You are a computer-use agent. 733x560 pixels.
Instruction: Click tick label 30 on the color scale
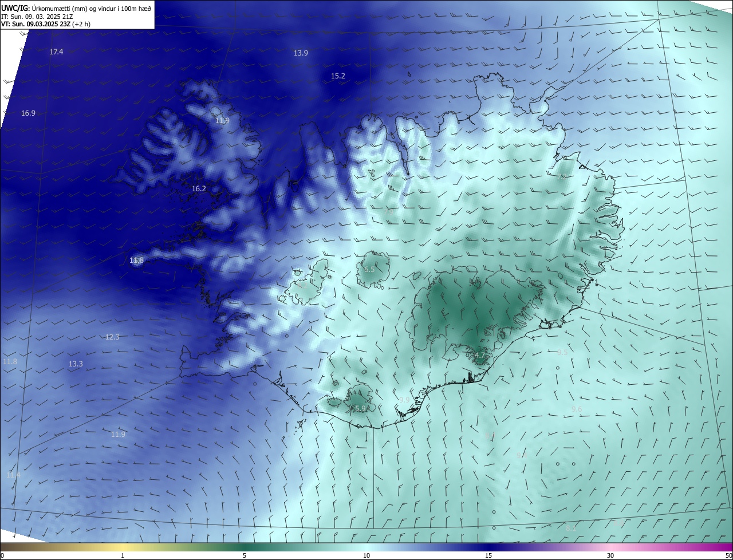(610, 556)
